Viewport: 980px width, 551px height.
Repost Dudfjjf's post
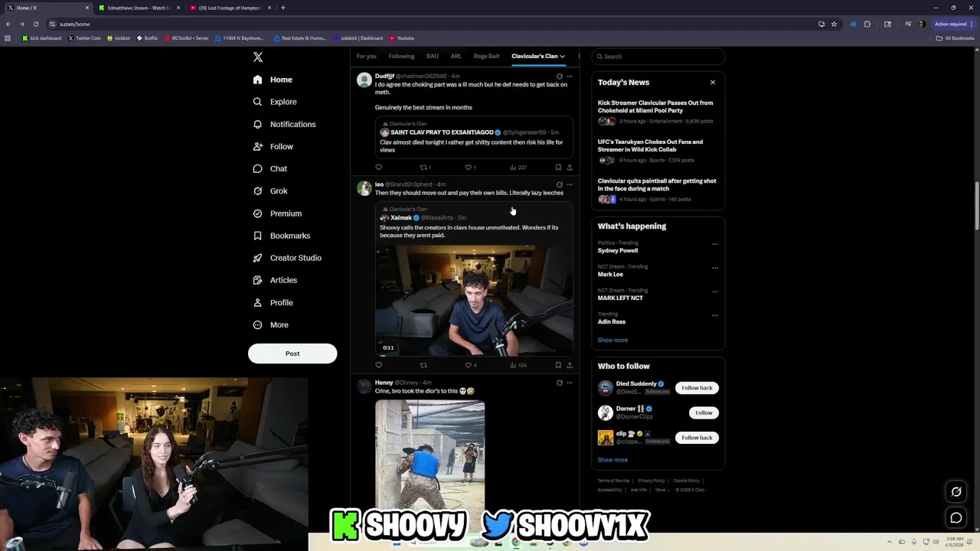[x=423, y=167]
